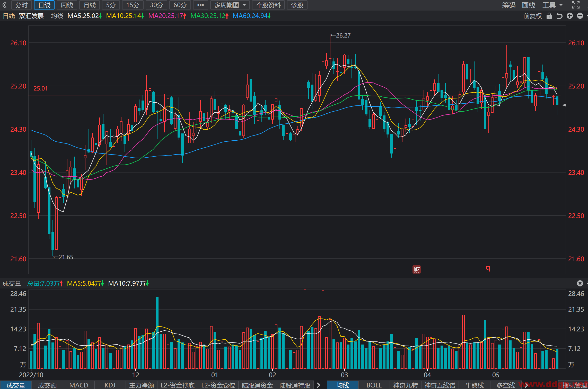Close the 成交量 volume panel
Screen dimensions: 588x389
click(580, 283)
